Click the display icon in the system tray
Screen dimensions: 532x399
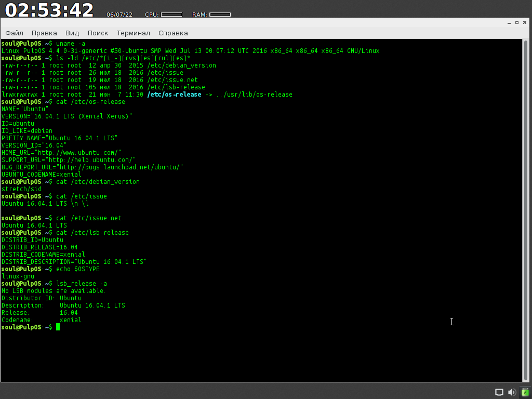coord(499,392)
